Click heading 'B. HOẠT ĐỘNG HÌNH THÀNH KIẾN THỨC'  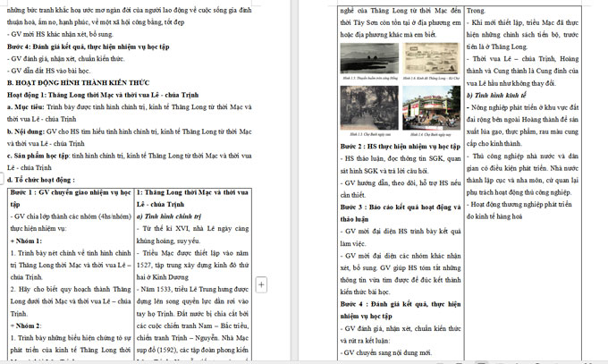79,81
